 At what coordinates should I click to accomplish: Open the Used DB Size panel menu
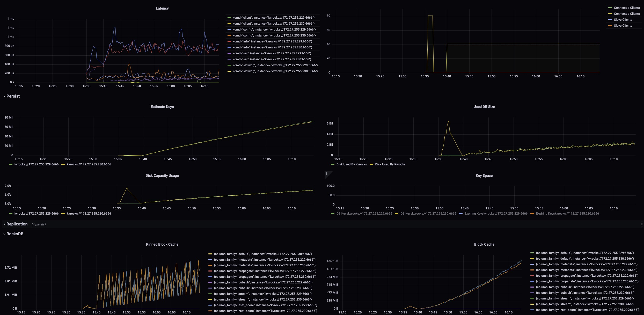pyautogui.click(x=484, y=107)
